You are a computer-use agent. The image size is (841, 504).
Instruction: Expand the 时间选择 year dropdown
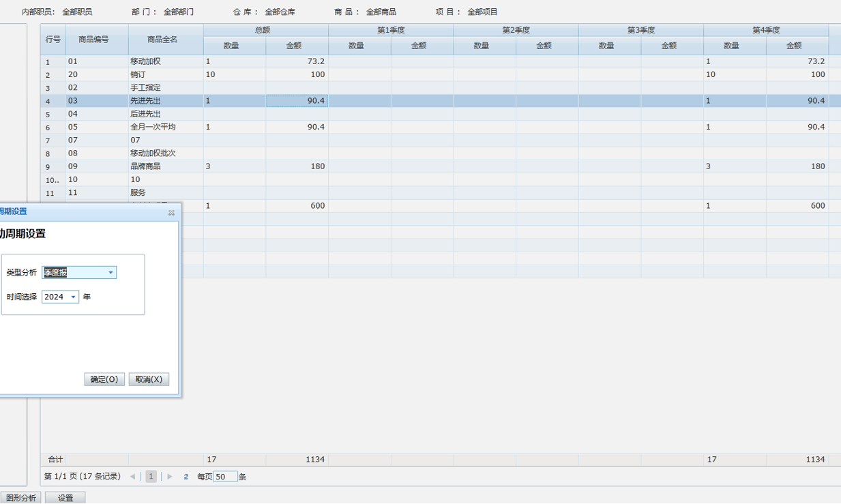coord(73,297)
